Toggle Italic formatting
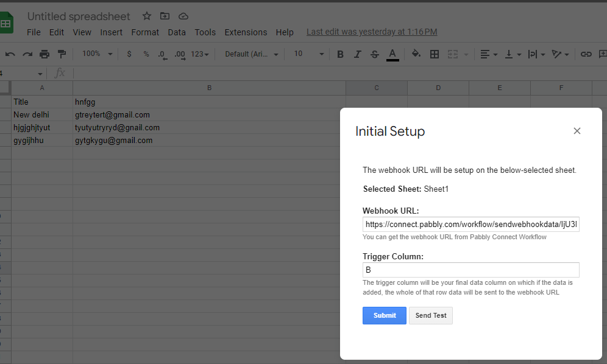The height and width of the screenshot is (364, 607). pyautogui.click(x=357, y=54)
